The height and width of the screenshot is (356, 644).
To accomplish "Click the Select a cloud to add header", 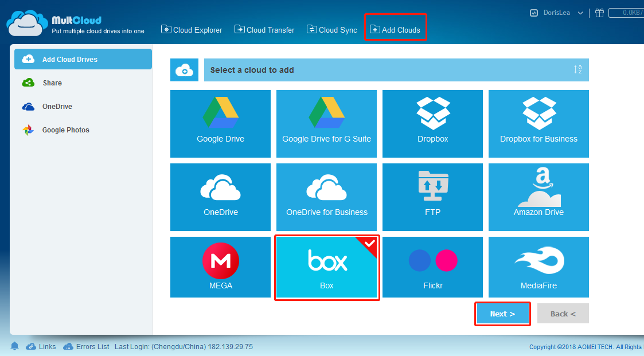I will pyautogui.click(x=396, y=70).
